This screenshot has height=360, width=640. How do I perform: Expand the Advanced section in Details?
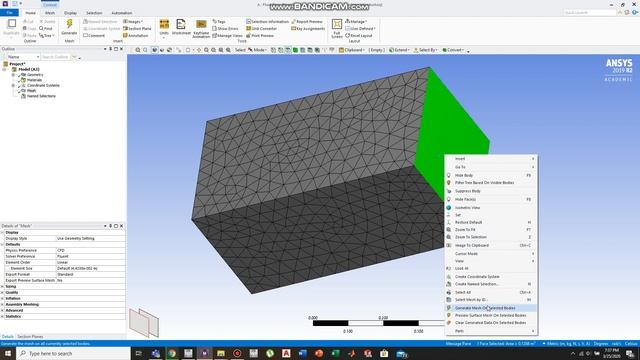pyautogui.click(x=2, y=310)
